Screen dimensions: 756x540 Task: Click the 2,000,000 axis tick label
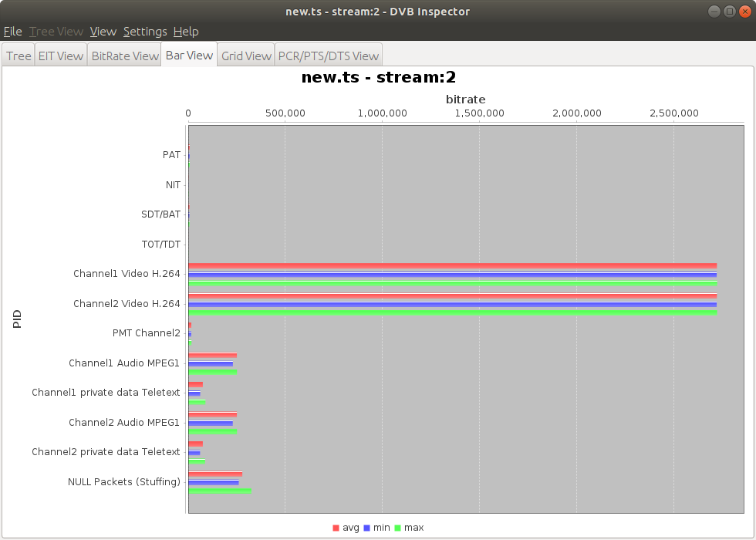577,113
